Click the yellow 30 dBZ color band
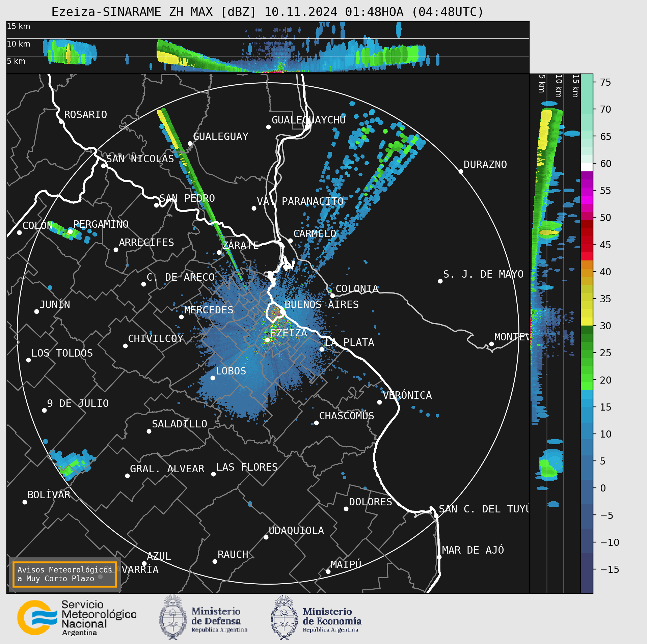The width and height of the screenshot is (647, 644). pyautogui.click(x=587, y=321)
